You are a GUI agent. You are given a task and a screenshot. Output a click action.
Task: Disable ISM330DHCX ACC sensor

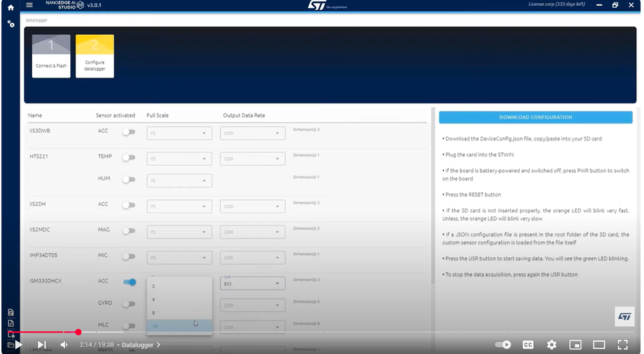click(130, 282)
